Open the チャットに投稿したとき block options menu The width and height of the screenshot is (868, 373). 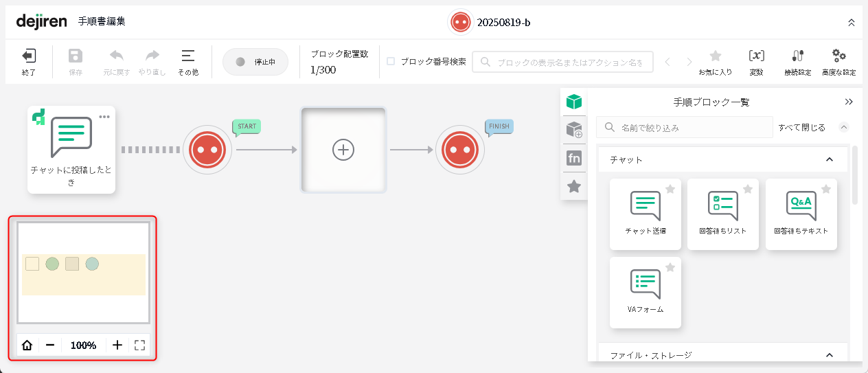click(104, 116)
